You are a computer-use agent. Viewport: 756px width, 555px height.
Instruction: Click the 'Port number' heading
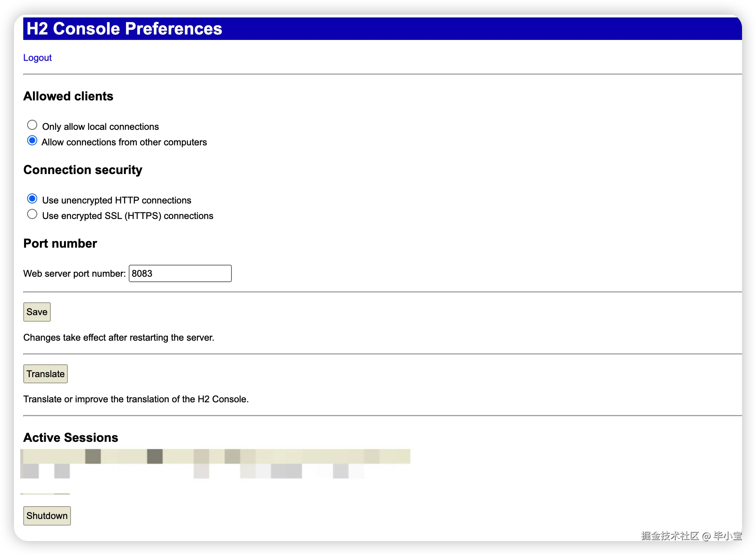[x=60, y=243]
